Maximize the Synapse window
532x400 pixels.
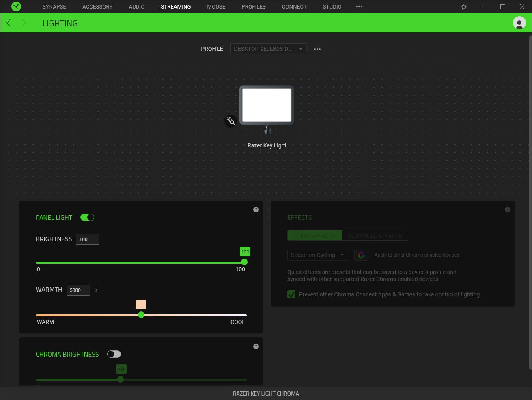point(503,7)
